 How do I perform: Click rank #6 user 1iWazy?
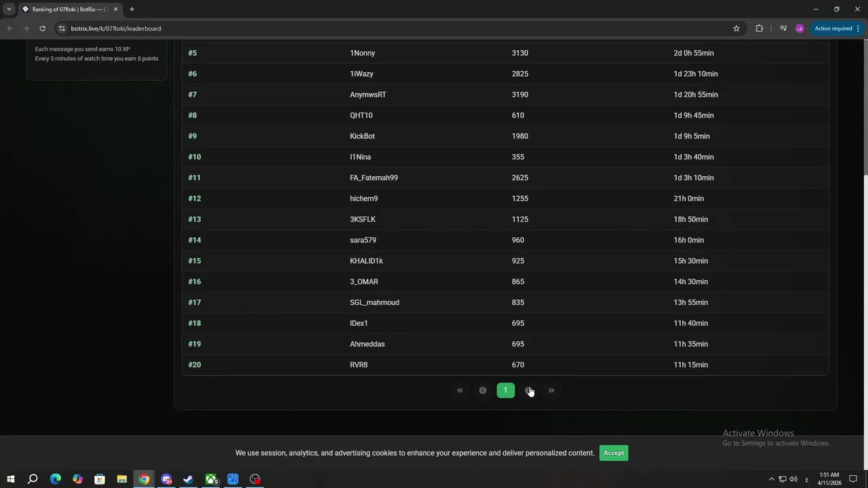(361, 74)
